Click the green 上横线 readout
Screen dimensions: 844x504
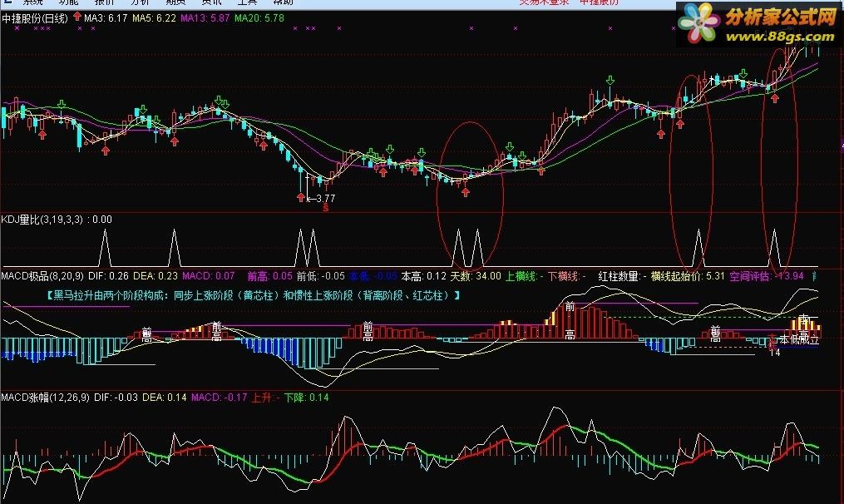click(524, 275)
